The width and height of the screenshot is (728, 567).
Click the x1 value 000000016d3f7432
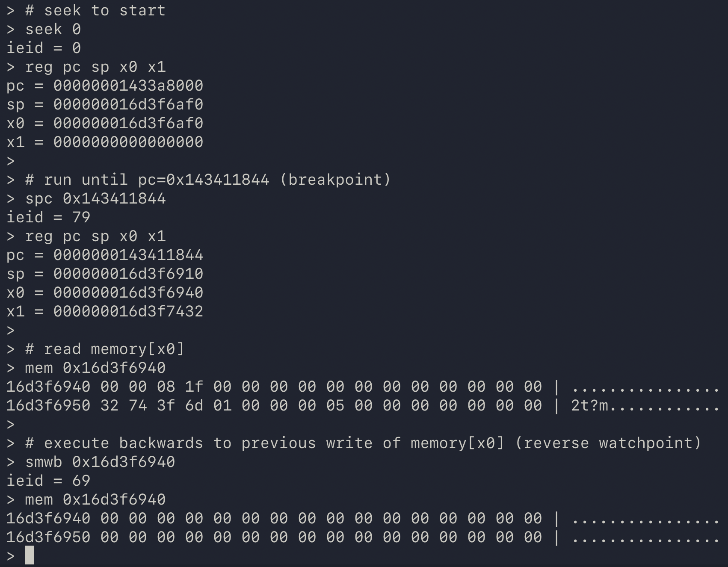point(128,312)
